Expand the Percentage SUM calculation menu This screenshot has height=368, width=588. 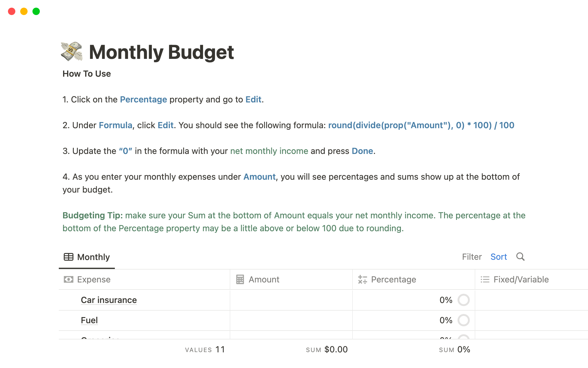pyautogui.click(x=454, y=350)
